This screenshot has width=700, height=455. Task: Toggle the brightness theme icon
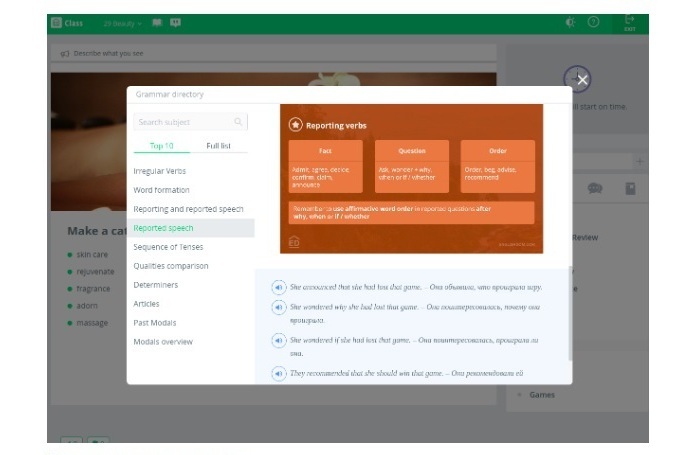(570, 22)
